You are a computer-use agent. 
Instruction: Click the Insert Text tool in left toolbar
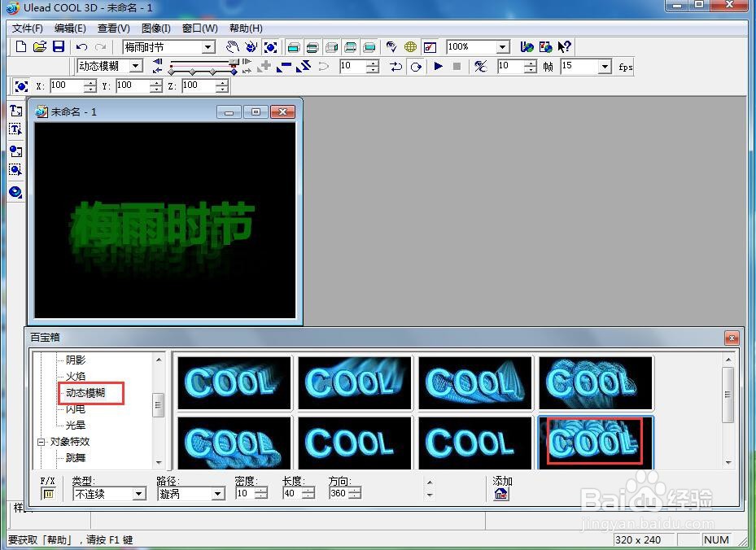[15, 111]
